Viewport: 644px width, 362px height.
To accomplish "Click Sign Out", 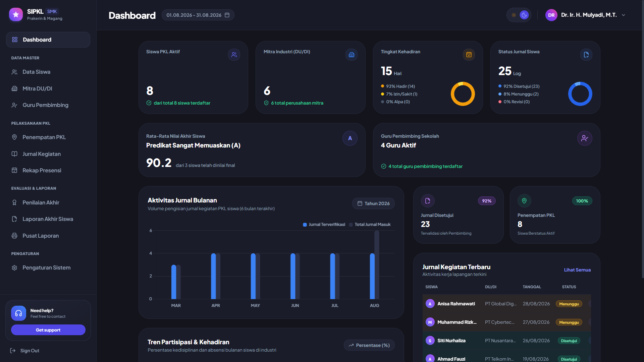I will click(25, 351).
